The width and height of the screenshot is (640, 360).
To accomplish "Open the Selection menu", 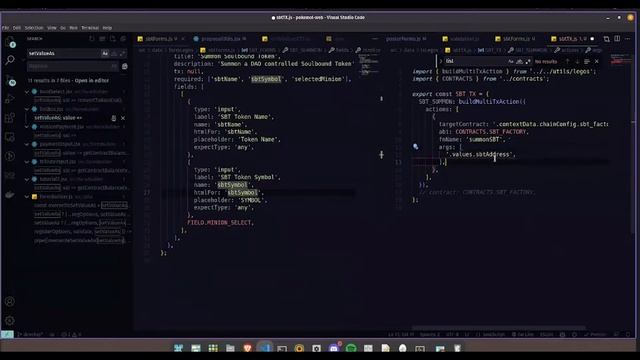I will click(x=34, y=28).
